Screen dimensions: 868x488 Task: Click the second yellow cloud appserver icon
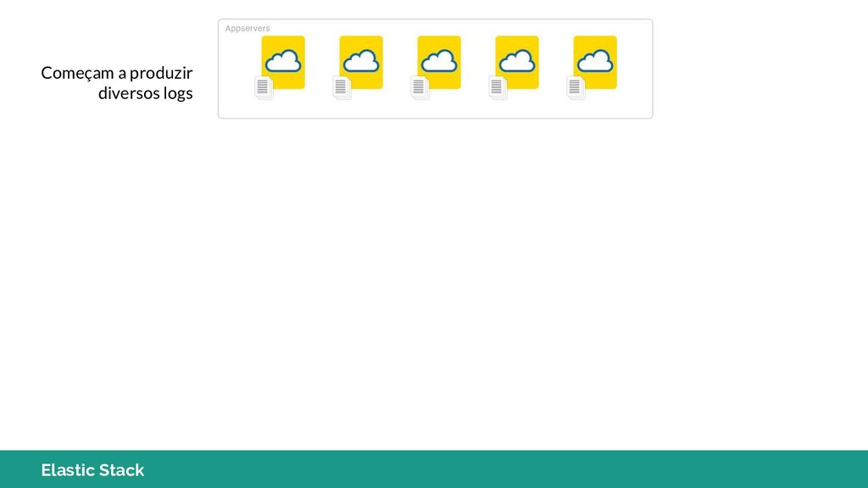(361, 62)
